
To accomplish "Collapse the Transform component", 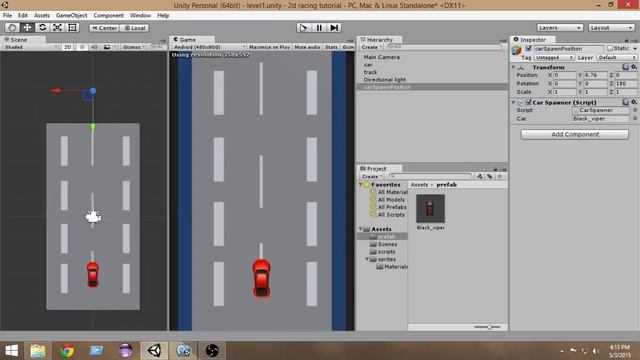I will click(513, 67).
